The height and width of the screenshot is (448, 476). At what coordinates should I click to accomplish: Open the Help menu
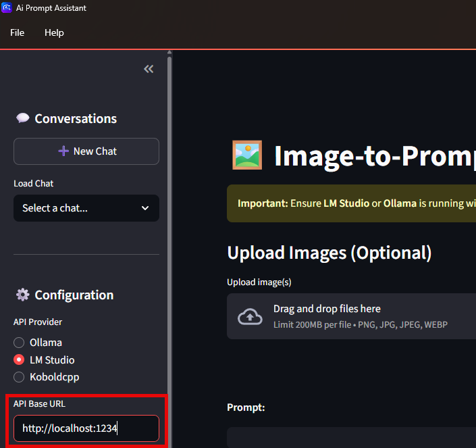[54, 32]
